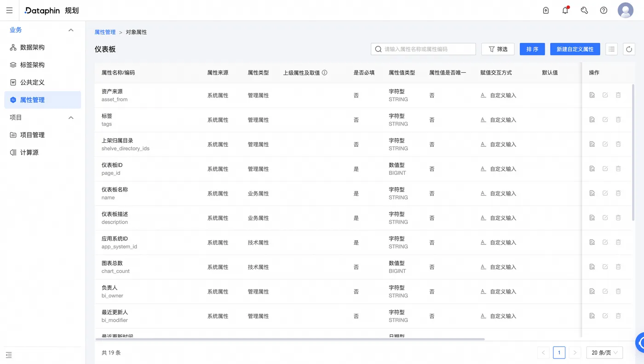The image size is (644, 364).
Task: Click the 新建自定义属性 button
Action: [x=575, y=49]
